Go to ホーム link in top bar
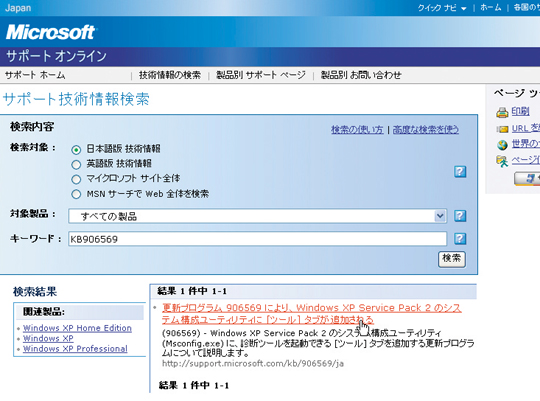 tap(491, 8)
